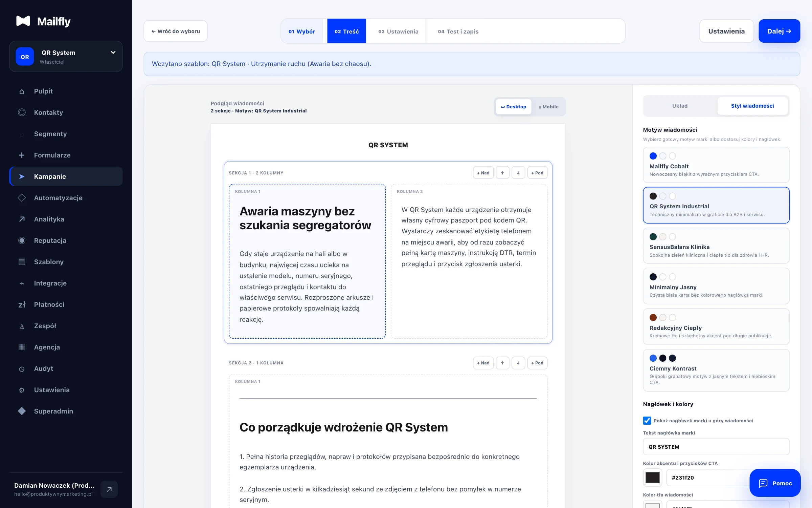
Task: Click the Formularze plus icon
Action: (x=22, y=155)
